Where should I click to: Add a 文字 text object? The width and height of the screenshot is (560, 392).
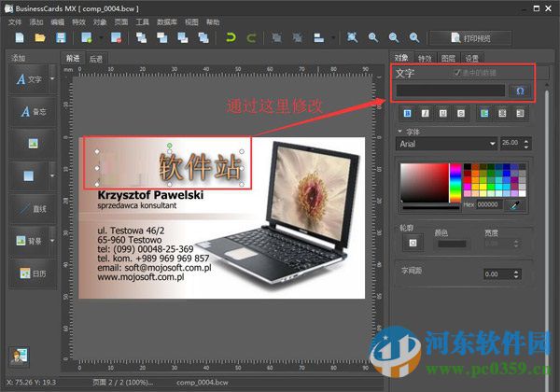[29, 79]
